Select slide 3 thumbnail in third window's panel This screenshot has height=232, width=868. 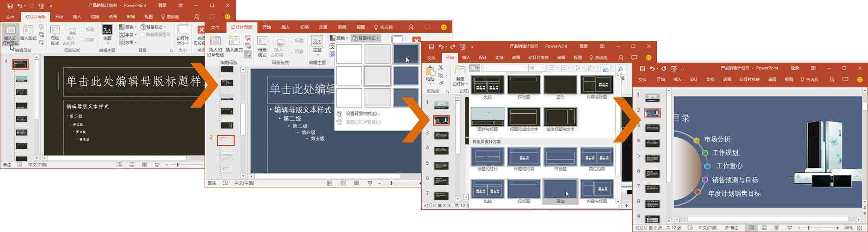[441, 135]
